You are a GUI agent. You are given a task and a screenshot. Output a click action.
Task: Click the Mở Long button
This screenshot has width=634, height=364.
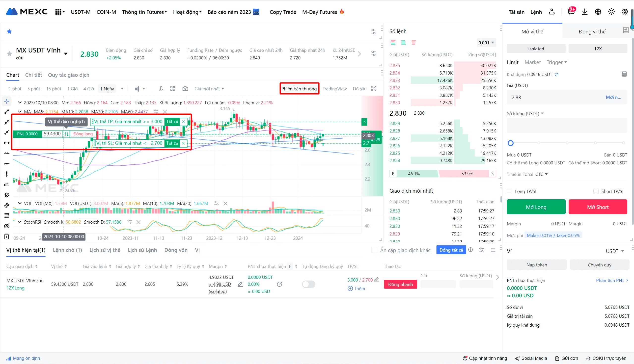point(536,207)
